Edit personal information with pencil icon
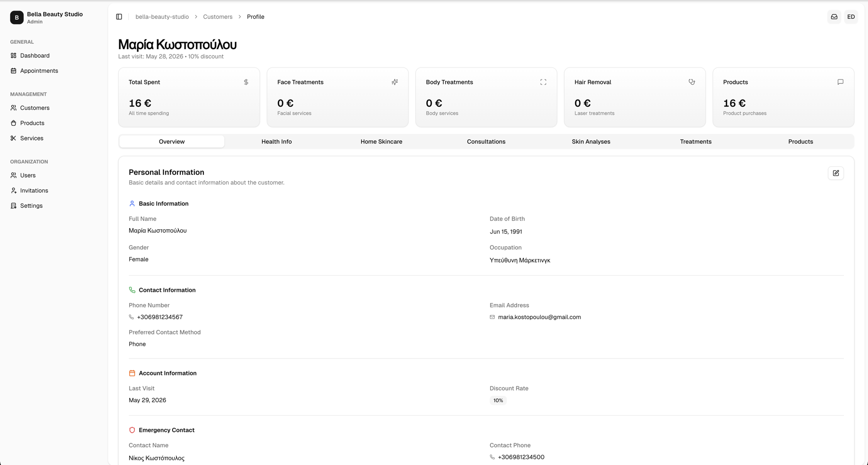This screenshot has height=465, width=868. (x=836, y=173)
